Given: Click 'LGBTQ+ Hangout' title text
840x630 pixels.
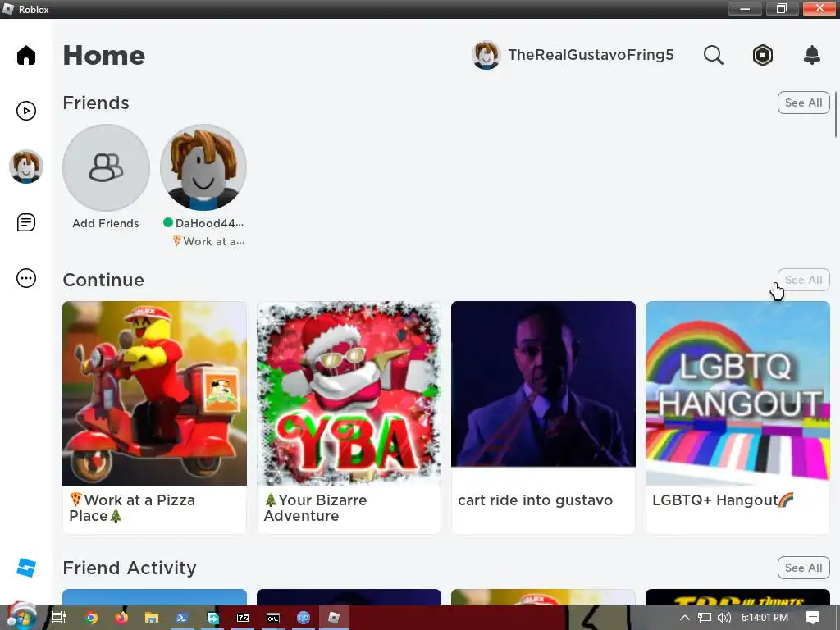Looking at the screenshot, I should coord(724,500).
